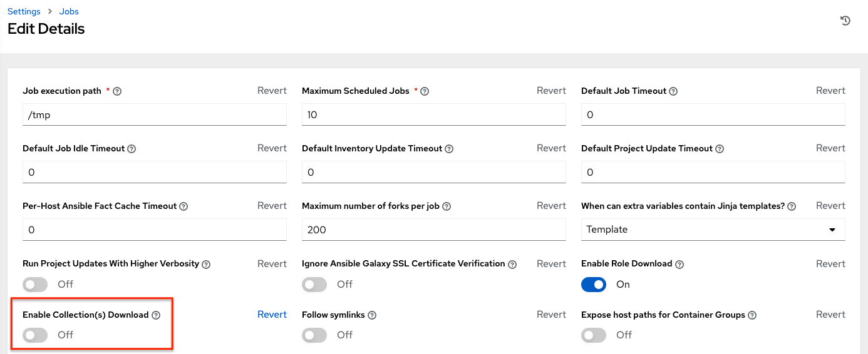The height and width of the screenshot is (354, 868).
Task: Open the Jinja templates dropdown showing Template
Action: [x=713, y=230]
